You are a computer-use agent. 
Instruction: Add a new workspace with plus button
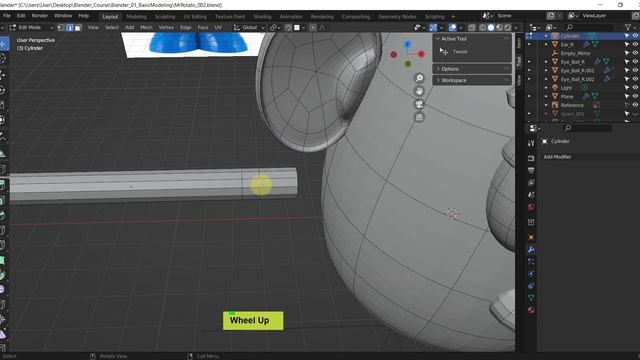pyautogui.click(x=453, y=17)
